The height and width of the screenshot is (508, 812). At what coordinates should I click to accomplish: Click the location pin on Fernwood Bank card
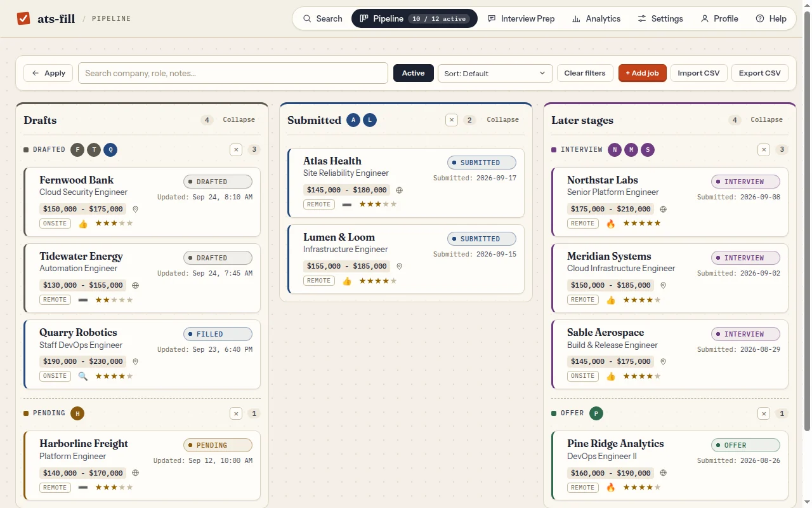(x=135, y=209)
